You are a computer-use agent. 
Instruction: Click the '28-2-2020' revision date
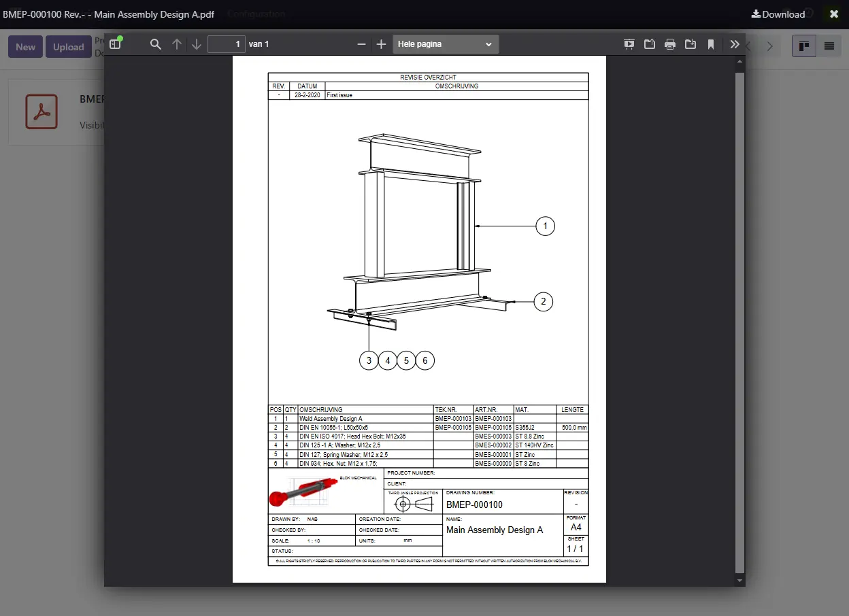pos(307,95)
